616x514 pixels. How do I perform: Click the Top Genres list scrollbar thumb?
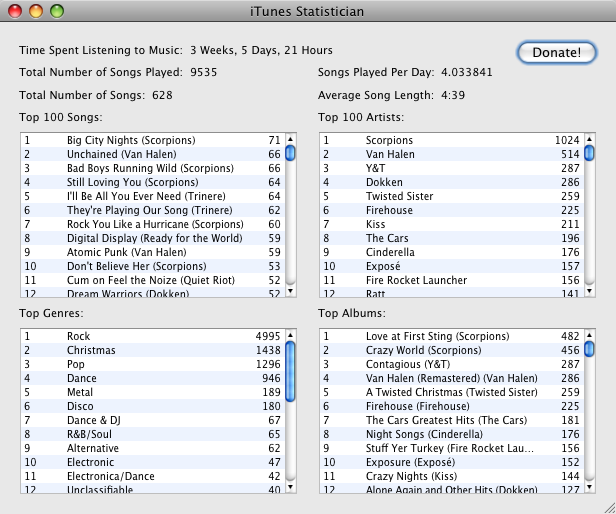290,372
